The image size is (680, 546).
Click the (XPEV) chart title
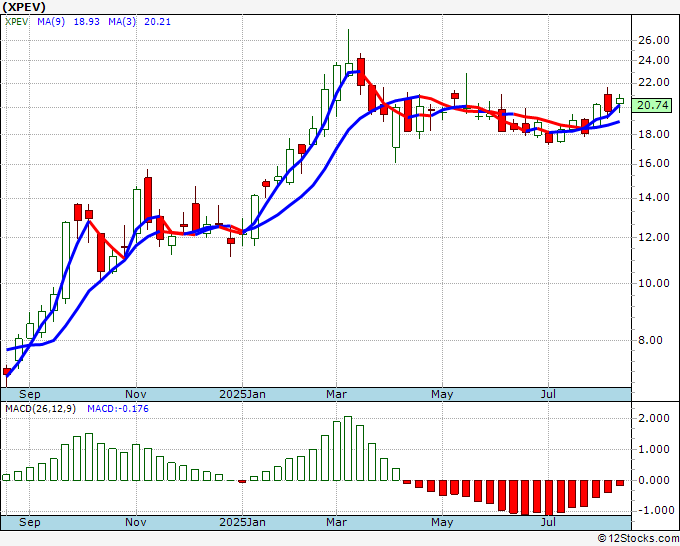coord(23,7)
